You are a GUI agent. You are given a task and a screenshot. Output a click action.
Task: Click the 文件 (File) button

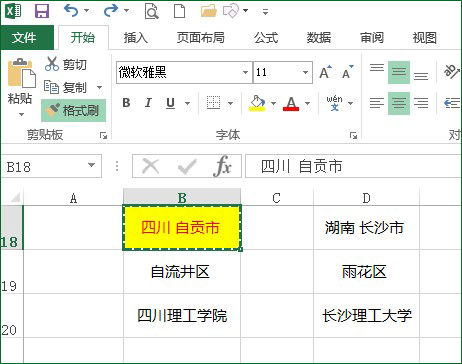(x=27, y=37)
